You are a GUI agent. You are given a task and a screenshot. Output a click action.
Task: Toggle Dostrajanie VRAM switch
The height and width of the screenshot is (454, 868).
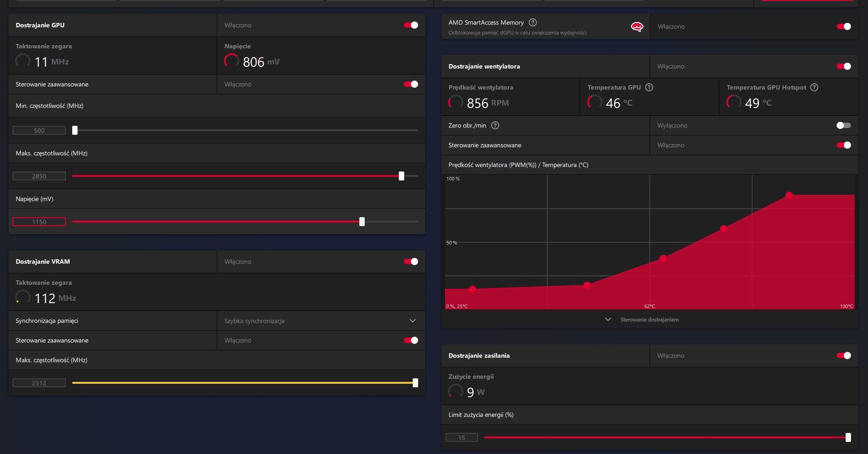[x=411, y=261]
